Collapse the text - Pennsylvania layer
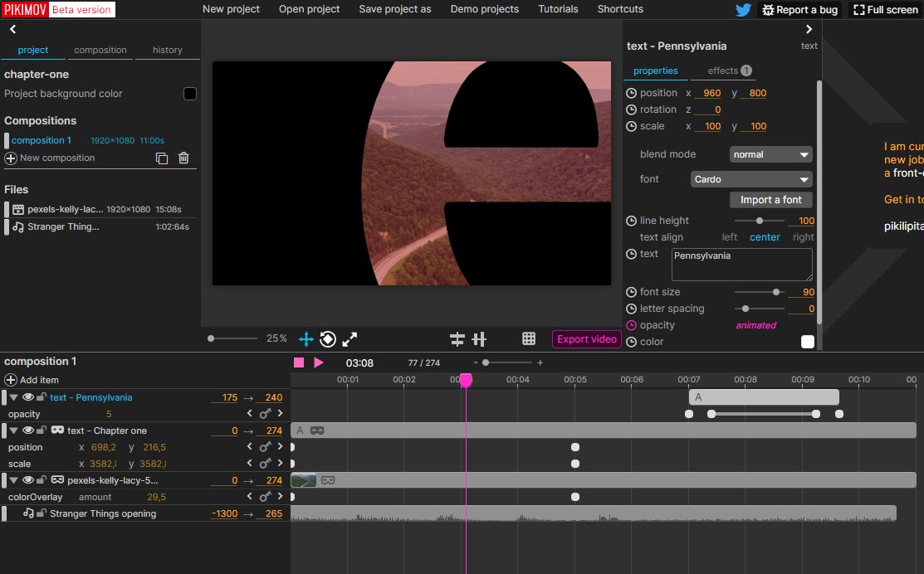The height and width of the screenshot is (574, 924). tap(13, 397)
